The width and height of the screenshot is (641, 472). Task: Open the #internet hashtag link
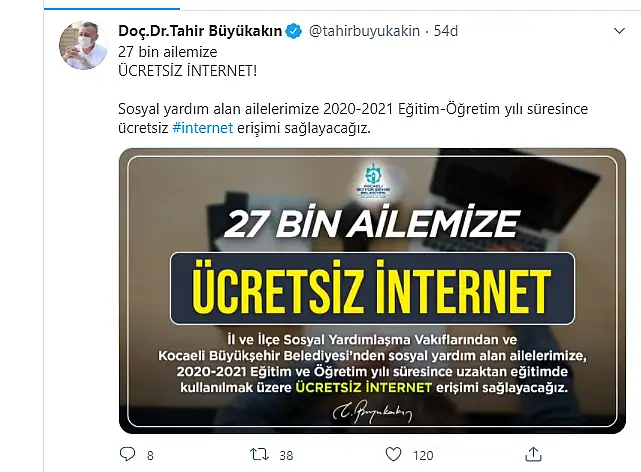(x=202, y=128)
